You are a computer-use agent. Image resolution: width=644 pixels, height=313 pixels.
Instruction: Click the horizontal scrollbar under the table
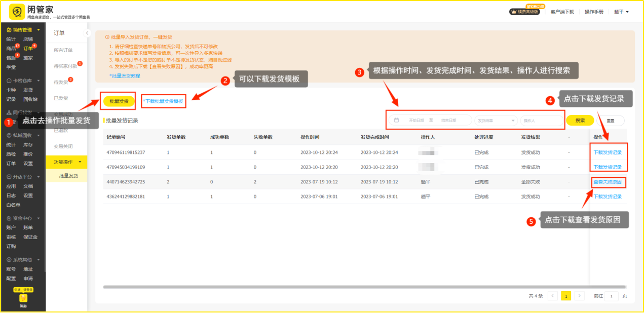(x=304, y=287)
